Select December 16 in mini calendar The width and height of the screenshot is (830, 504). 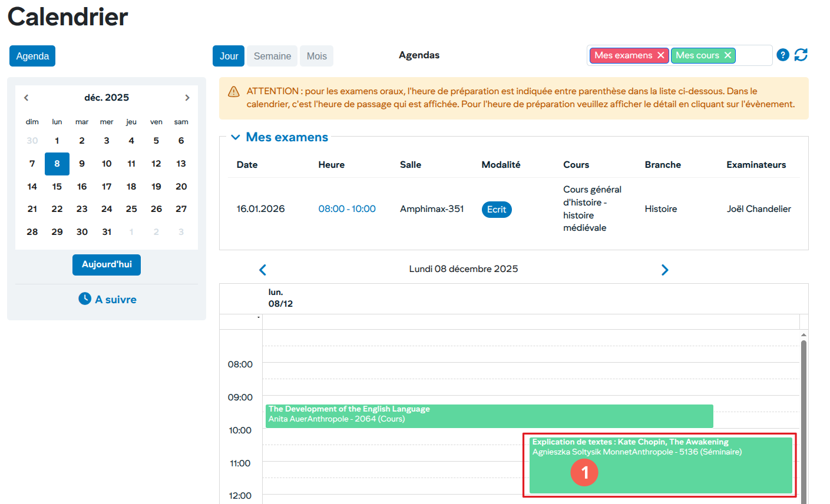(82, 187)
